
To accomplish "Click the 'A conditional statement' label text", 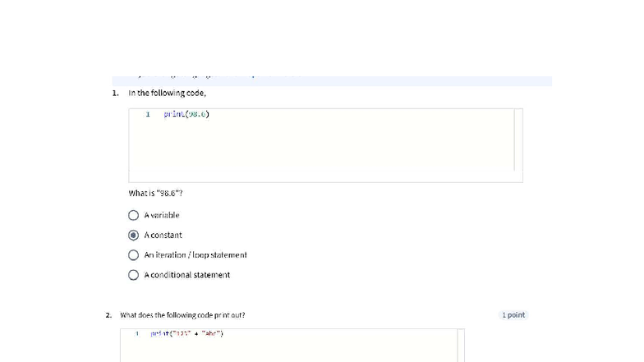I will [187, 275].
